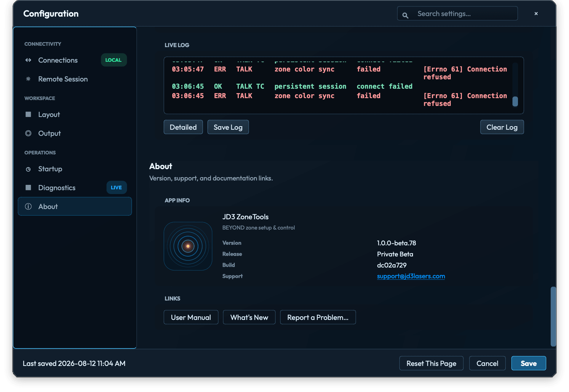Close the Configuration dialog

(536, 14)
